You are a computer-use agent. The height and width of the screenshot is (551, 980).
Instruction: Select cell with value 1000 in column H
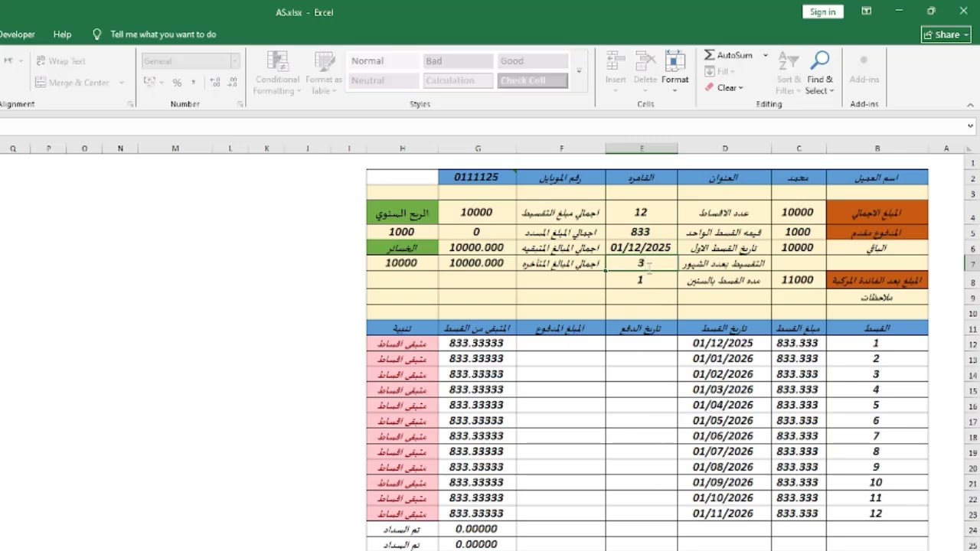pyautogui.click(x=402, y=232)
